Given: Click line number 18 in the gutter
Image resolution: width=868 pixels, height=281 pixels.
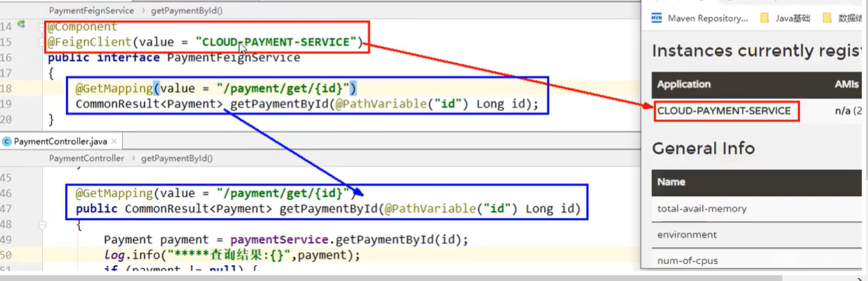Looking at the screenshot, I should 6,89.
